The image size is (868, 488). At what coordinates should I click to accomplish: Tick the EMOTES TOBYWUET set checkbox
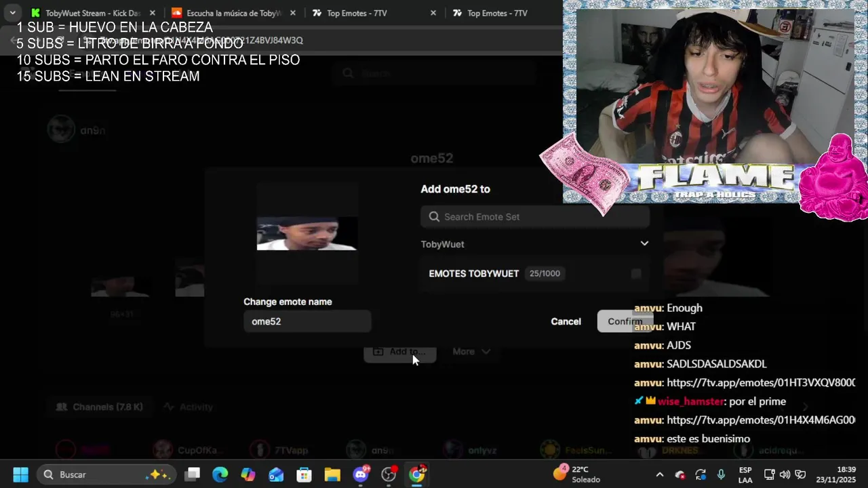(636, 273)
